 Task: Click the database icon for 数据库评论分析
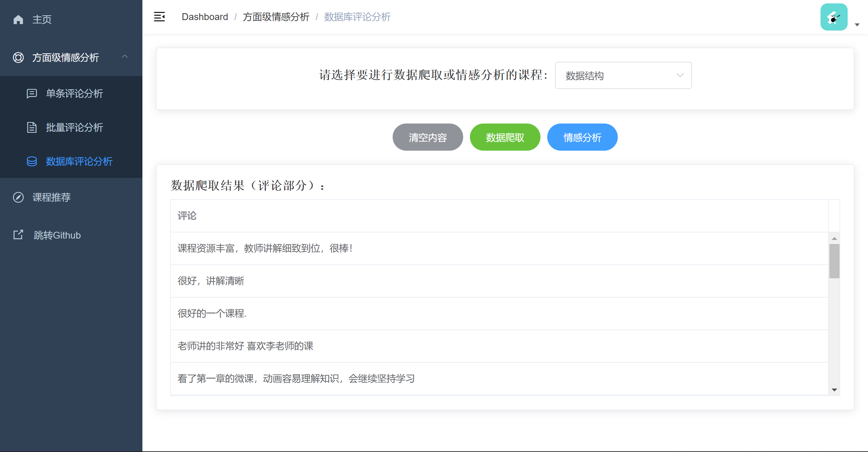[x=32, y=161]
